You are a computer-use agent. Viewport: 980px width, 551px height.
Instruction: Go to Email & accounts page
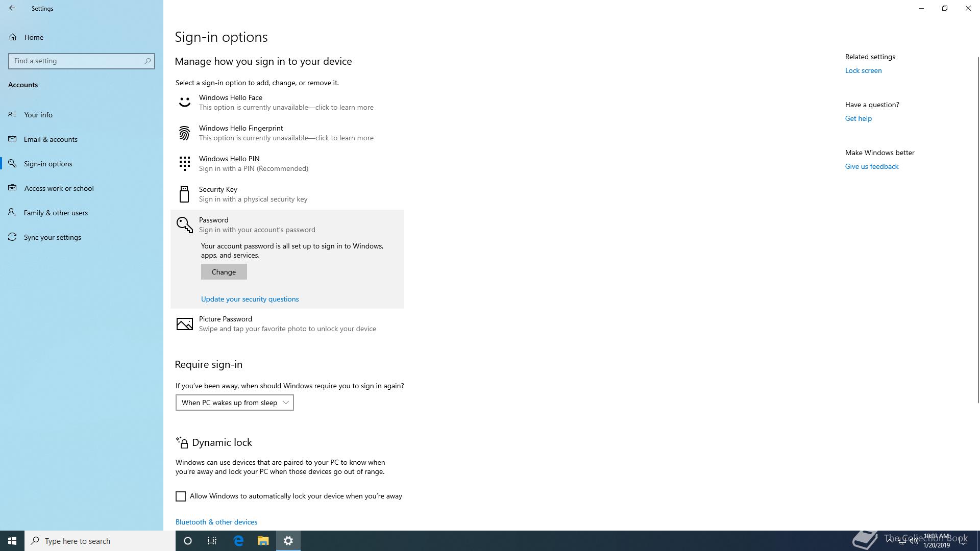click(82, 139)
